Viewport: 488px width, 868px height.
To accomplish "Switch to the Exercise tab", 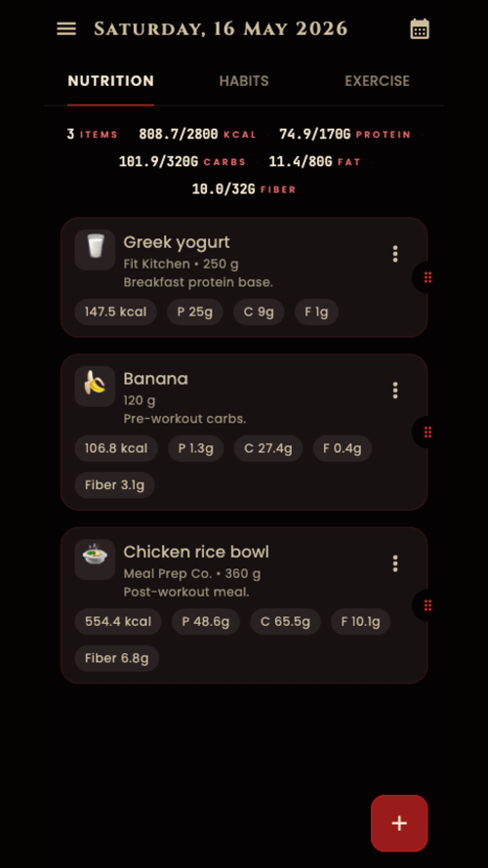I will pos(378,81).
